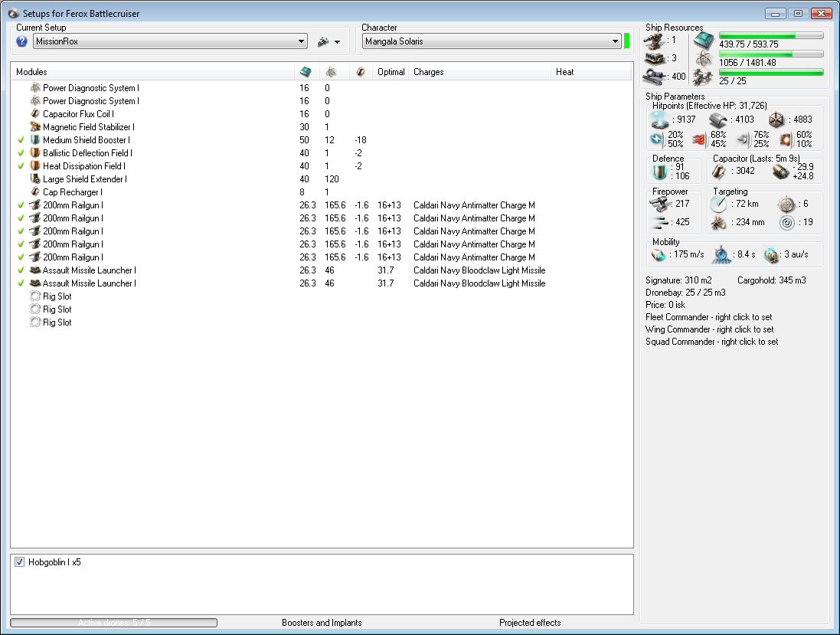Toggle the Medium Shield Booster I active checkmark

pyautogui.click(x=21, y=140)
